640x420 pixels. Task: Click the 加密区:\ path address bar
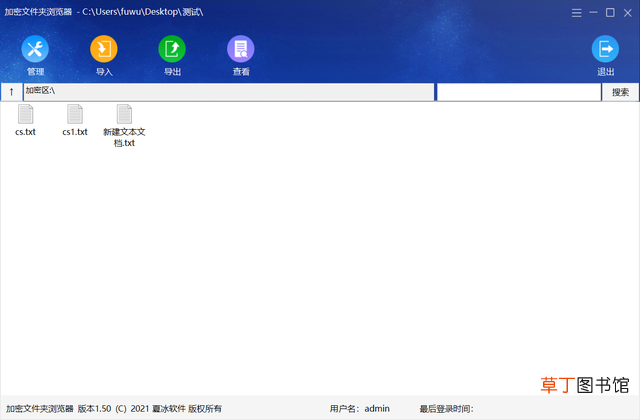pos(229,92)
